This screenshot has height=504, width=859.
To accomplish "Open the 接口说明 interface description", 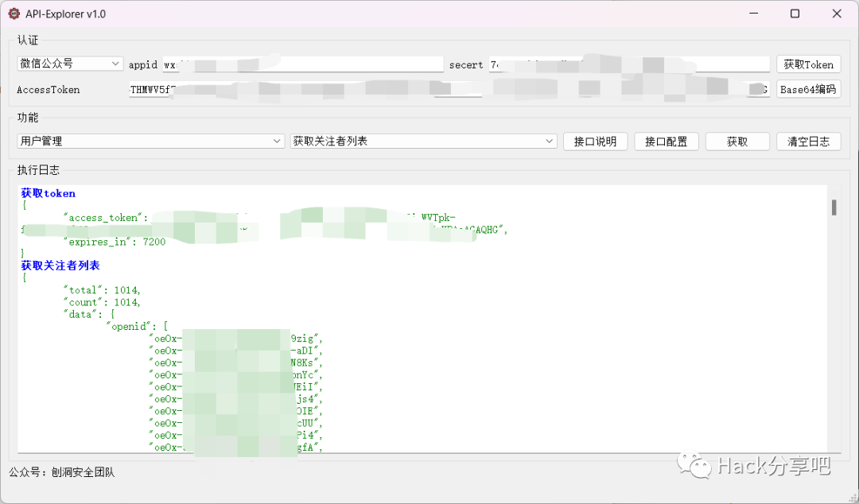I will pos(595,142).
